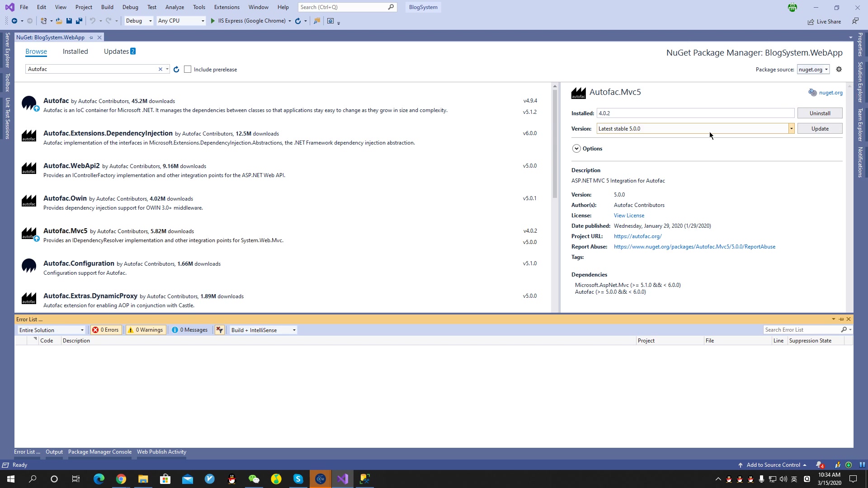Click the package list vertical scrollbar
The image size is (868, 488).
555,145
